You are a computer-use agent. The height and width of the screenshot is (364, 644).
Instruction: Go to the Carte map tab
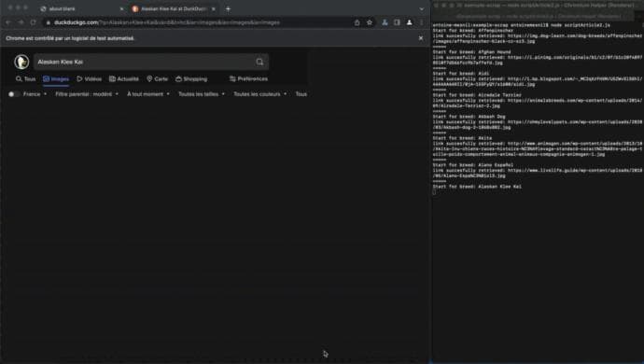(158, 79)
